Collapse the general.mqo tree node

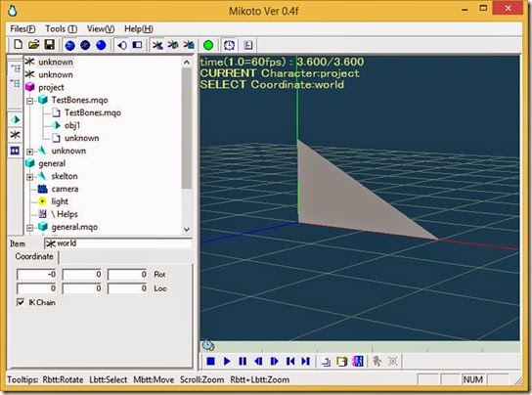point(30,228)
